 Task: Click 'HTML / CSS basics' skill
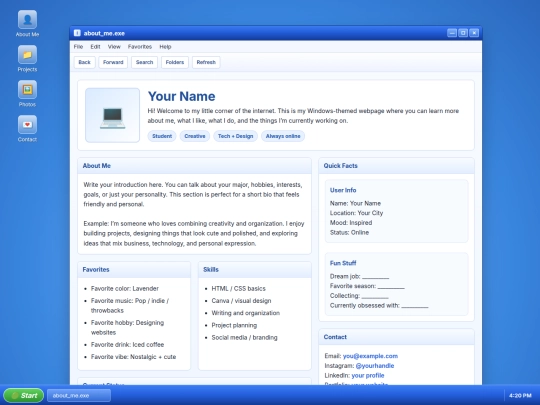238,289
